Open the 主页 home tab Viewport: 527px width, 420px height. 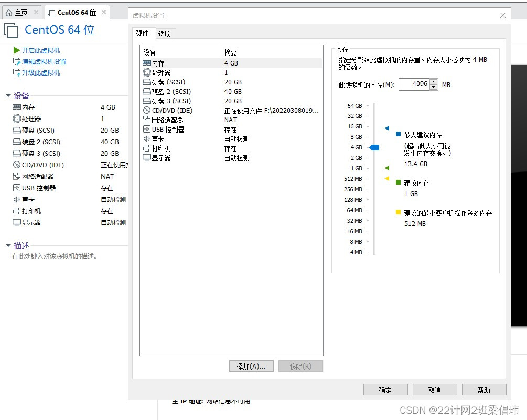pyautogui.click(x=21, y=13)
